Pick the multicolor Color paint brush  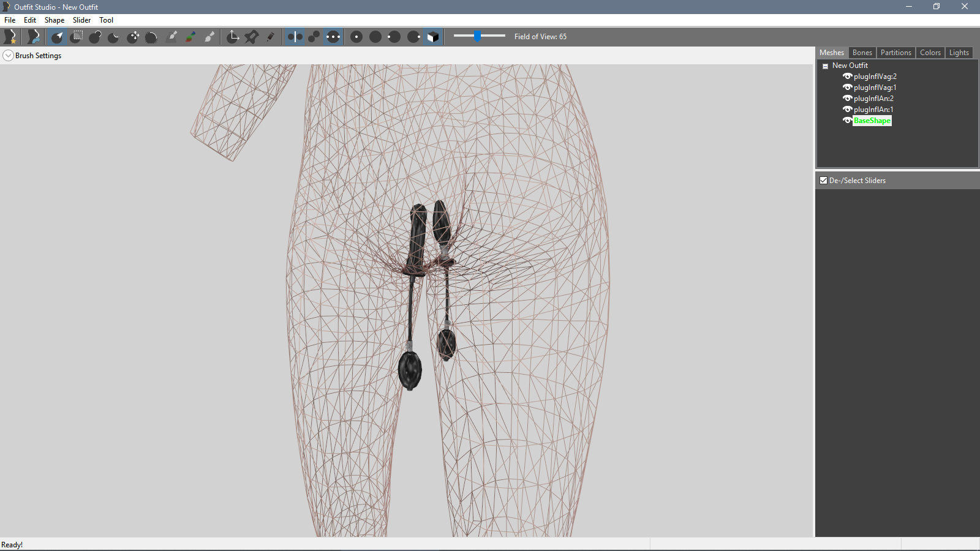[191, 37]
